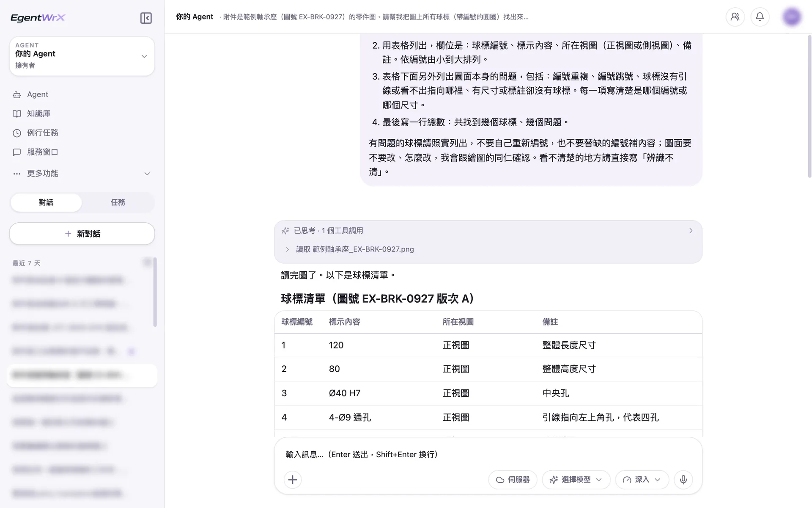Click the 備註 column header

point(550,322)
